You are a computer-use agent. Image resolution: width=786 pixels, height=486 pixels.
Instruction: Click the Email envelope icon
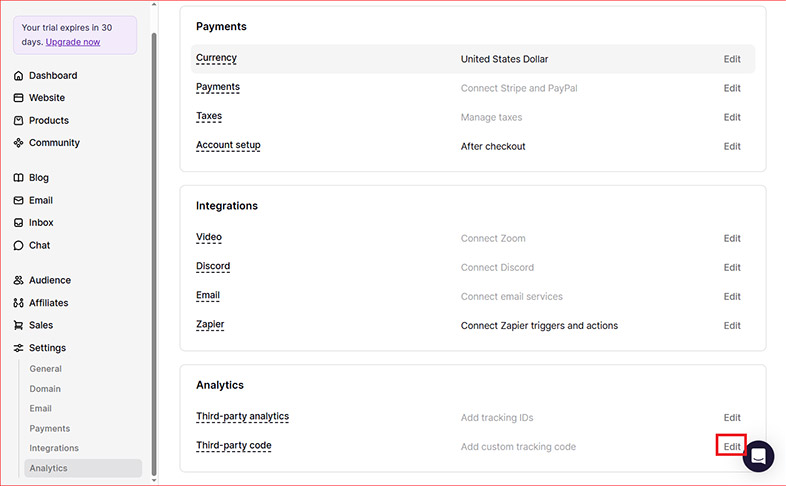(x=19, y=200)
